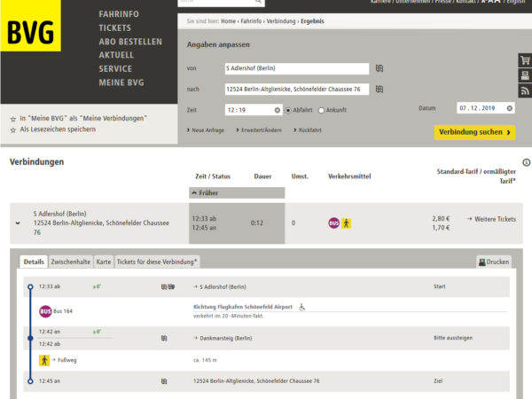Screen dimensions: 532x399
Task: Click the printer icon in right sidebar
Action: click(524, 75)
